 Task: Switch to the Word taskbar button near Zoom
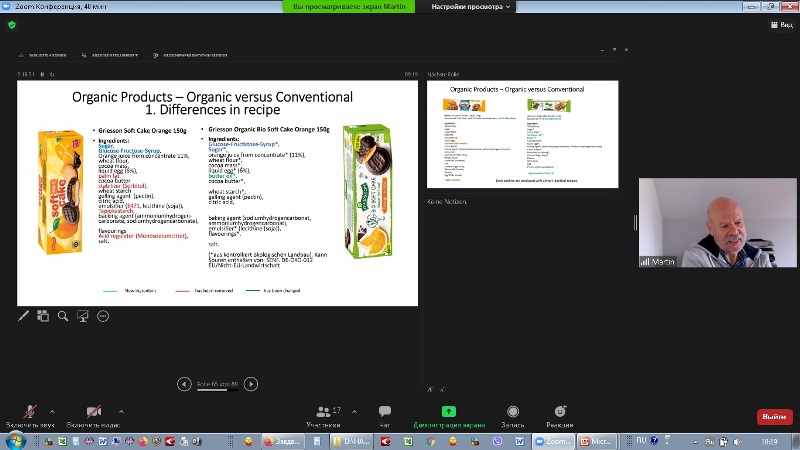(519, 441)
